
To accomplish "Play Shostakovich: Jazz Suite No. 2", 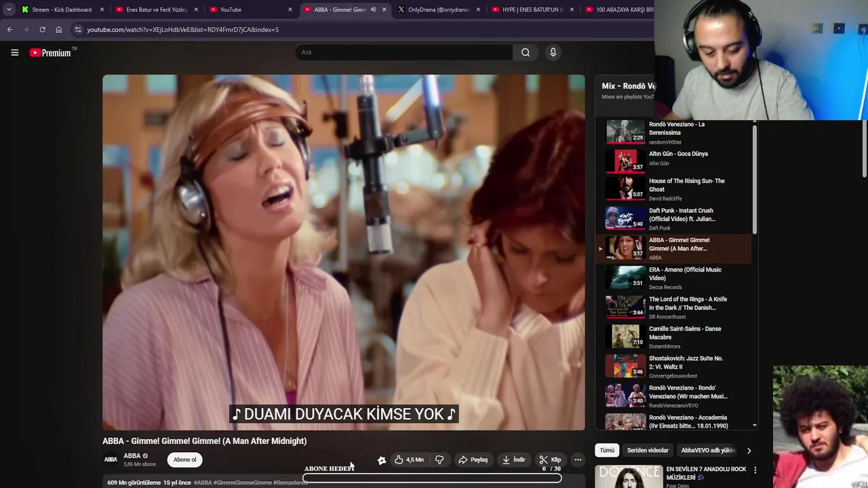I will click(673, 366).
